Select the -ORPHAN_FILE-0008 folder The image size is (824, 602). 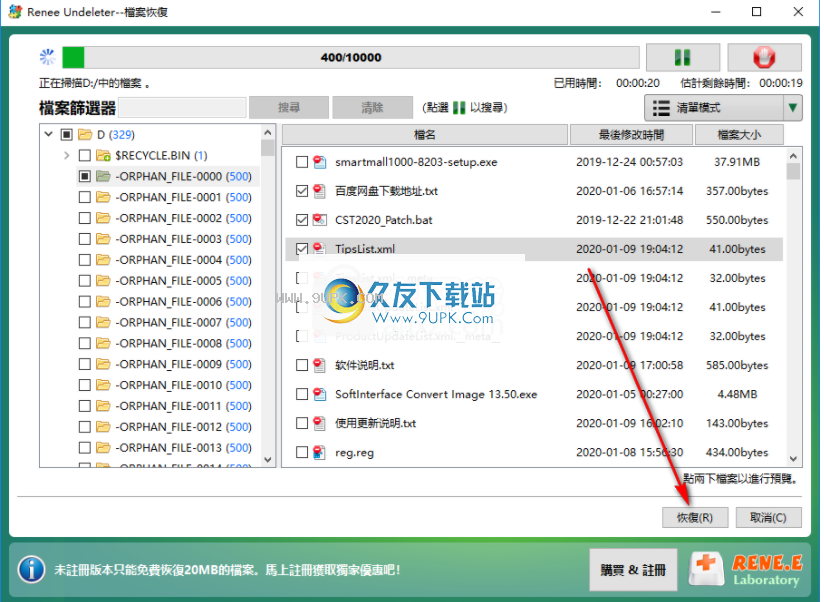183,343
